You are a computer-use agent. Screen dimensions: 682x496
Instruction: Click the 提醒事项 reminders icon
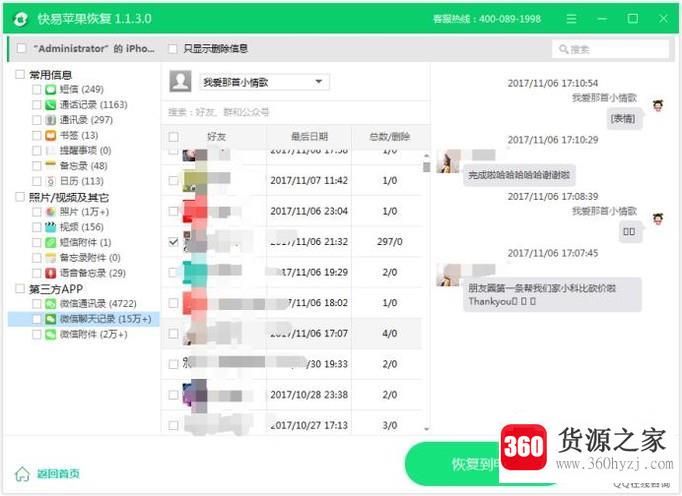point(51,151)
